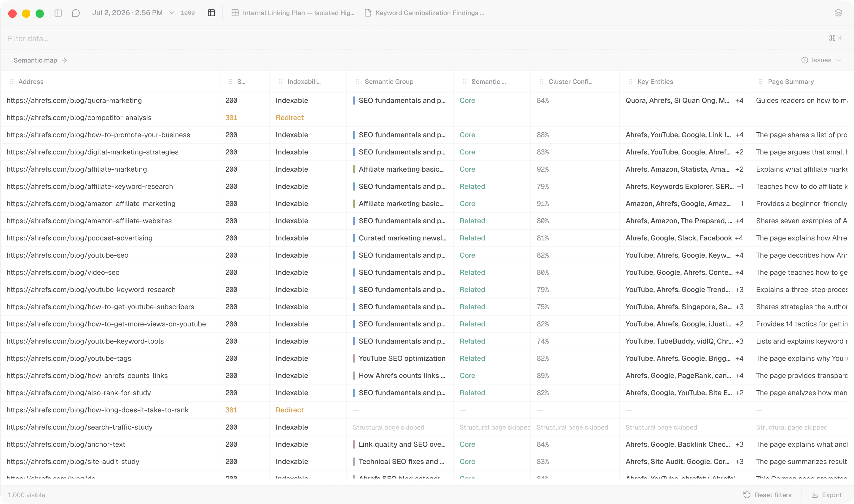854x504 pixels.
Task: Click the Issues alert icon
Action: [804, 60]
